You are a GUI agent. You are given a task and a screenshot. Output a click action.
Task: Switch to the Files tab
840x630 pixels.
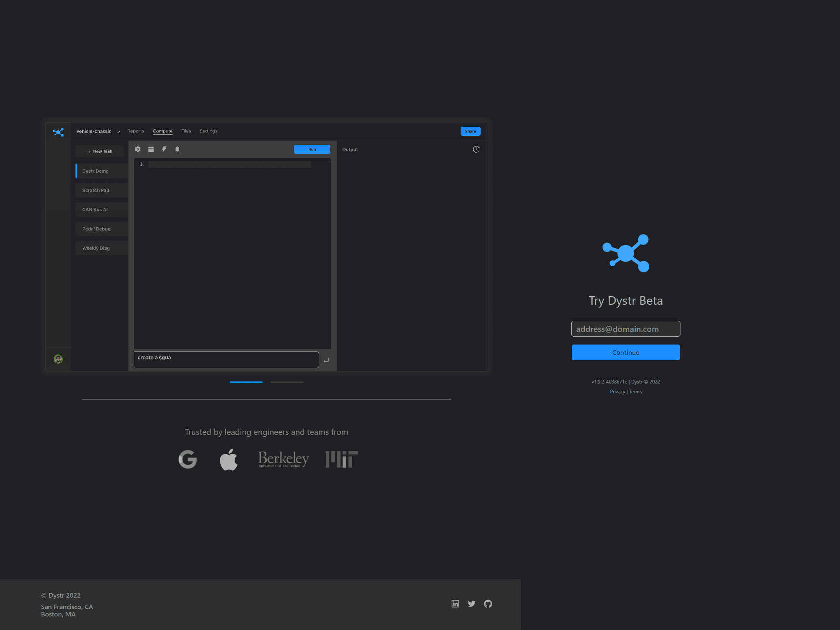(186, 131)
